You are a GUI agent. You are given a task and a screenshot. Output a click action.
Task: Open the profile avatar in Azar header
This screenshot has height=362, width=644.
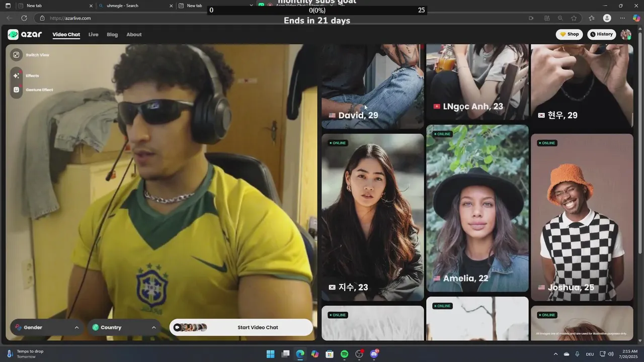click(x=626, y=34)
